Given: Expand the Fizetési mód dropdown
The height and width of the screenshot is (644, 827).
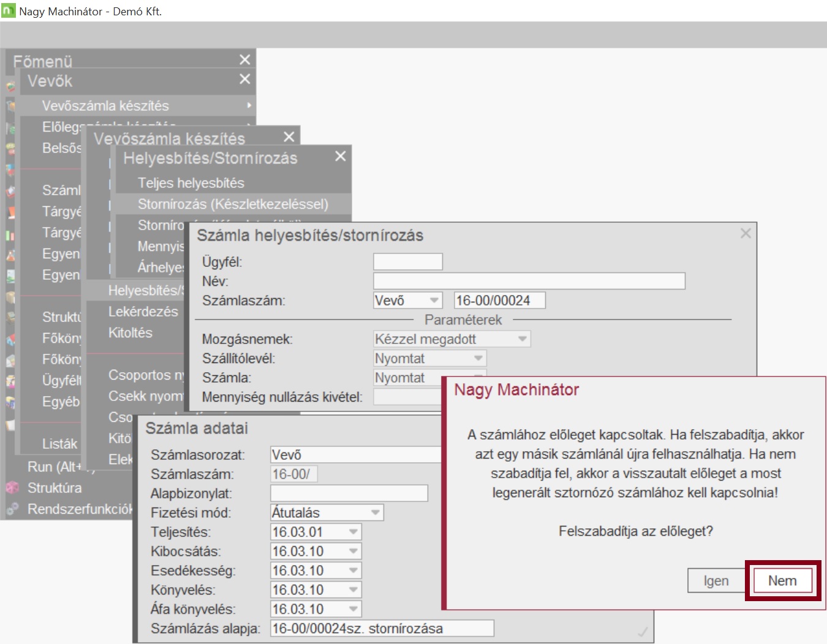Looking at the screenshot, I should pyautogui.click(x=376, y=512).
